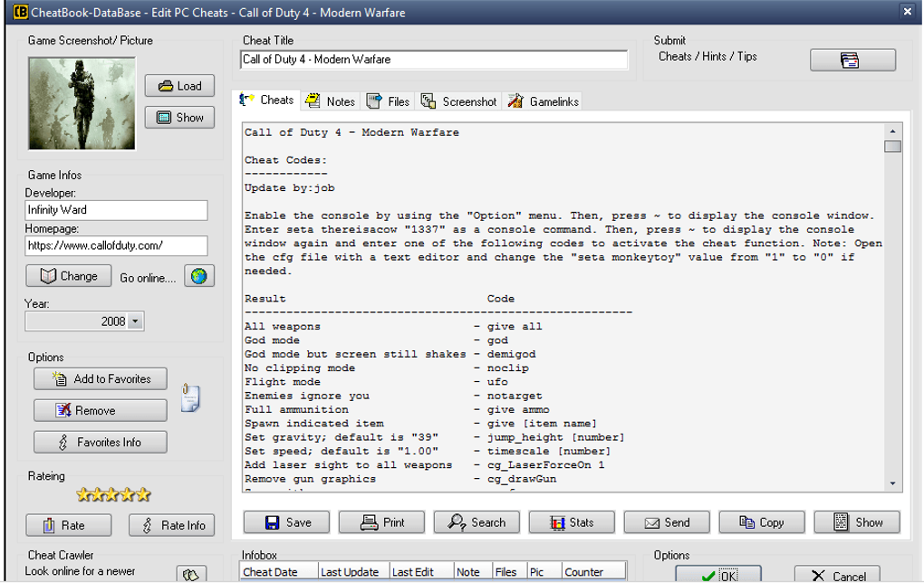The image size is (924, 583).
Task: Click the scroll up arrow of cheat text
Action: 893,132
